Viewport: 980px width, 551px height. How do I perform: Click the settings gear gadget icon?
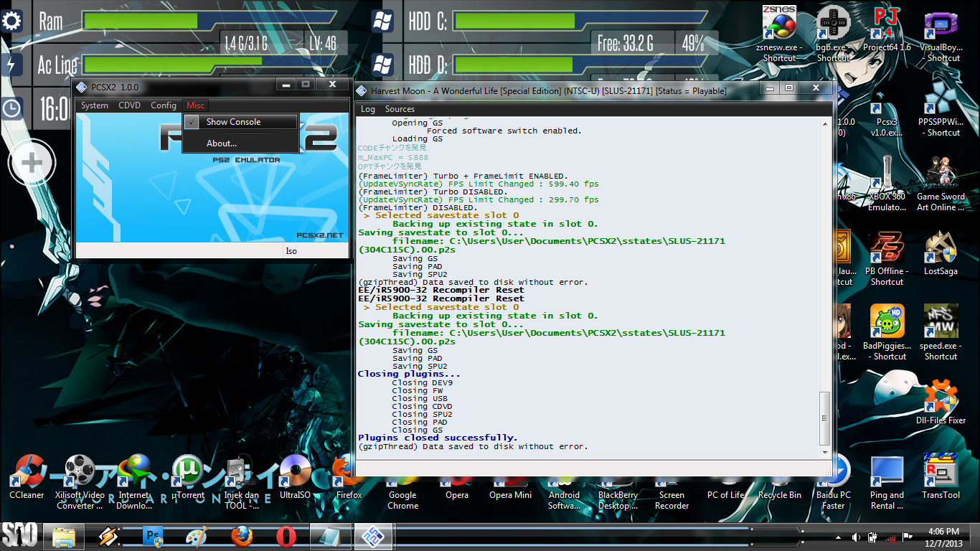click(x=11, y=21)
